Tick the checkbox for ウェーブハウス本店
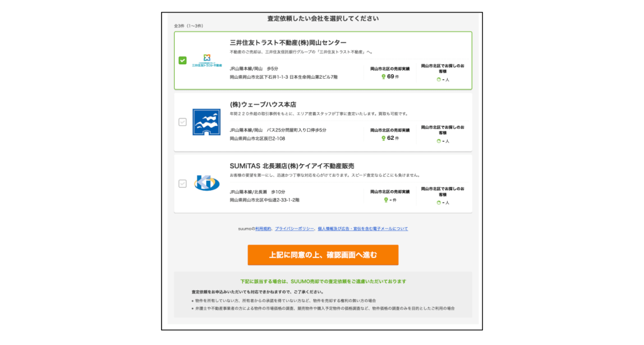Screen dimensions: 644x345 click(182, 122)
